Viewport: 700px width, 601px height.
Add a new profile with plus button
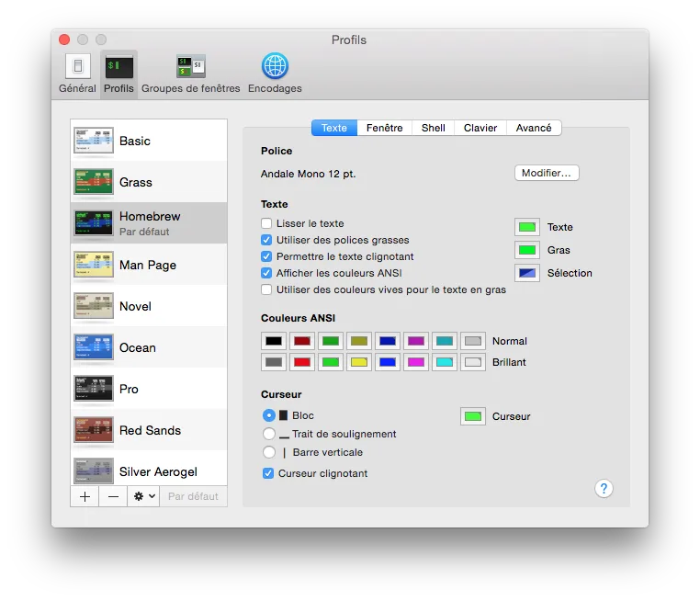pyautogui.click(x=85, y=496)
